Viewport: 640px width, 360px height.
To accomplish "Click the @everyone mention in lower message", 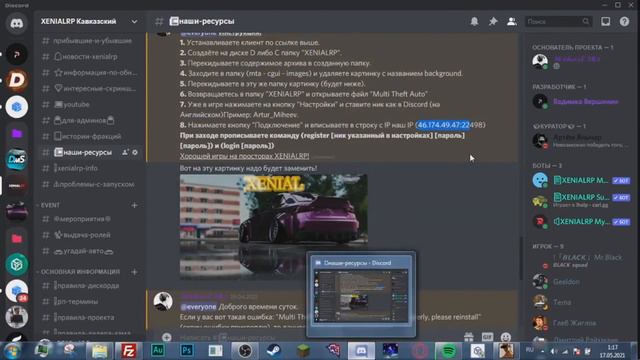I will (198, 307).
